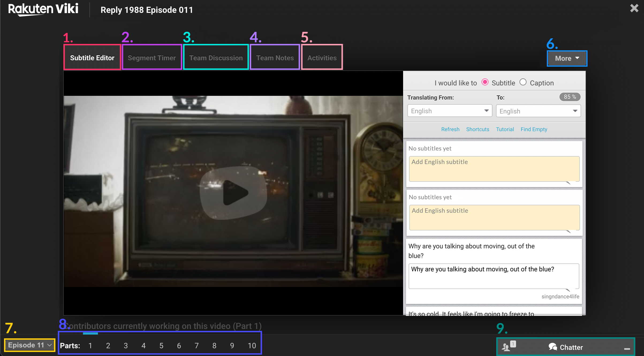Click the second 'No subtitles yet' text

tap(430, 197)
